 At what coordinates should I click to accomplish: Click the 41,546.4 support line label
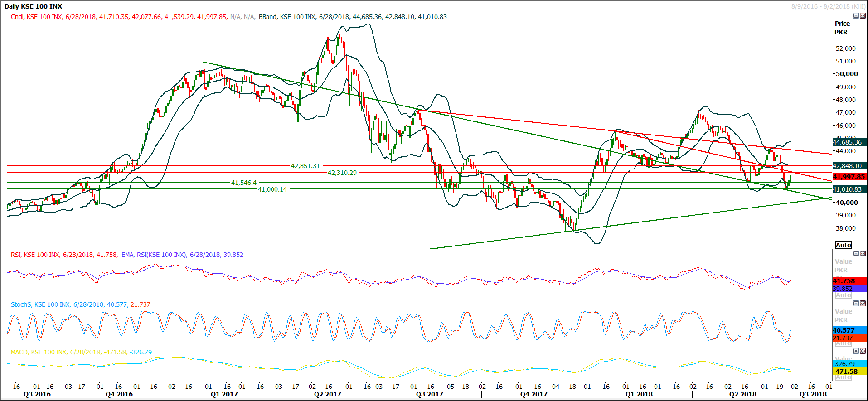coord(244,183)
